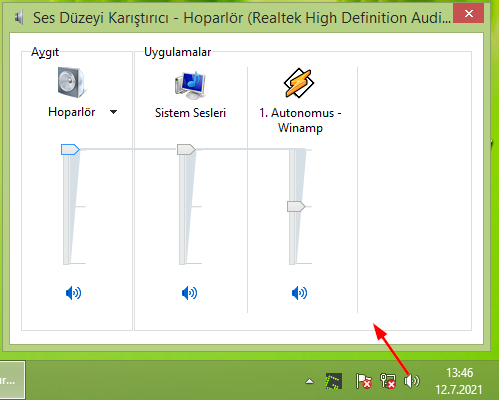Mute Sistem Sesleri volume

click(189, 293)
